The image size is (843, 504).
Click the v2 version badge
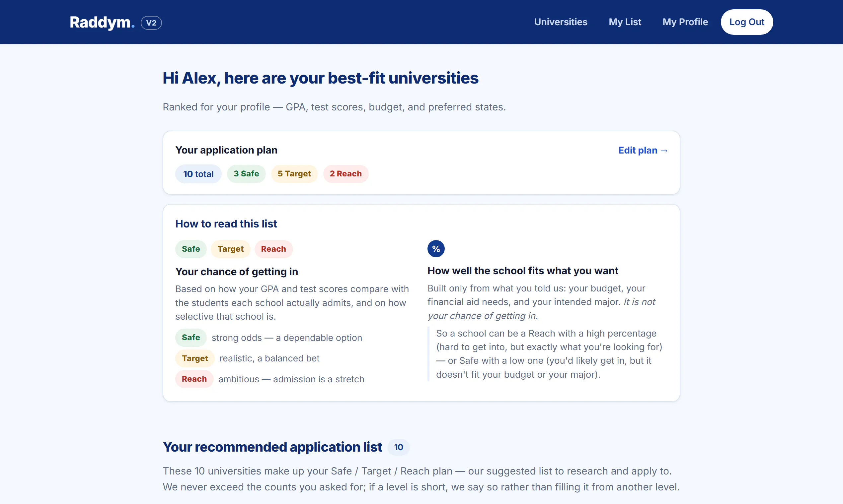151,23
